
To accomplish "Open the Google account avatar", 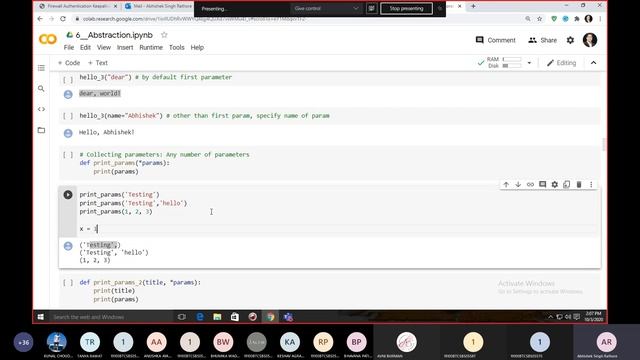I will pos(590,40).
